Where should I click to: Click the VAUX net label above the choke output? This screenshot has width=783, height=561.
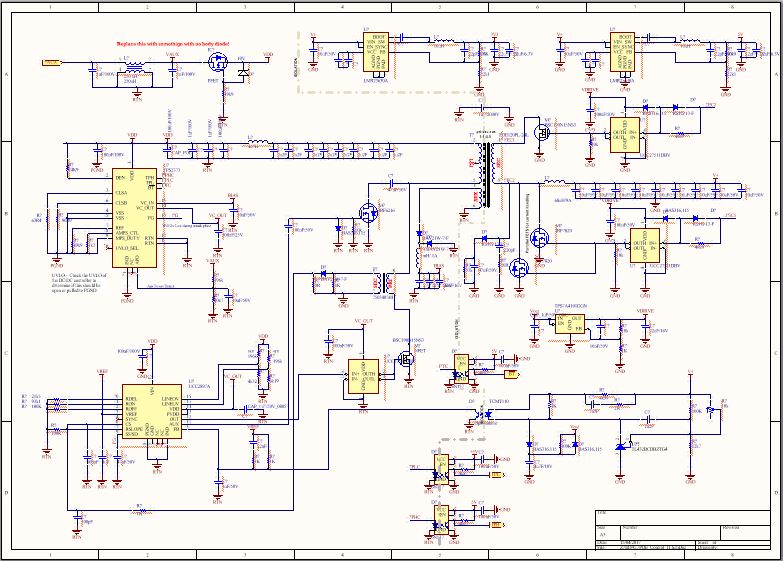(x=172, y=53)
